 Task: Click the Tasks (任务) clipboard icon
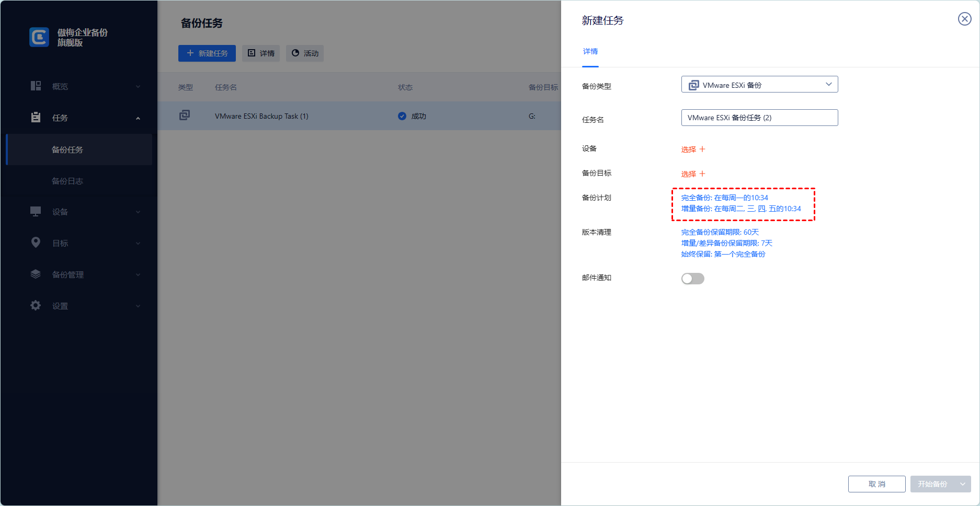pos(36,118)
